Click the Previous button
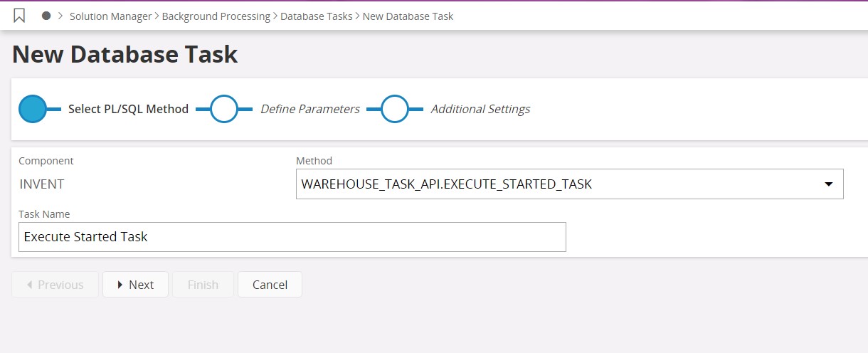This screenshot has height=353, width=868. pyautogui.click(x=55, y=285)
